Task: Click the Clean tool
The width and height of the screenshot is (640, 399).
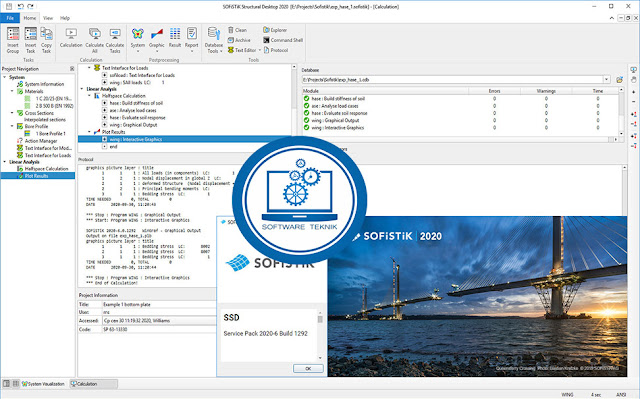Action: (x=237, y=30)
